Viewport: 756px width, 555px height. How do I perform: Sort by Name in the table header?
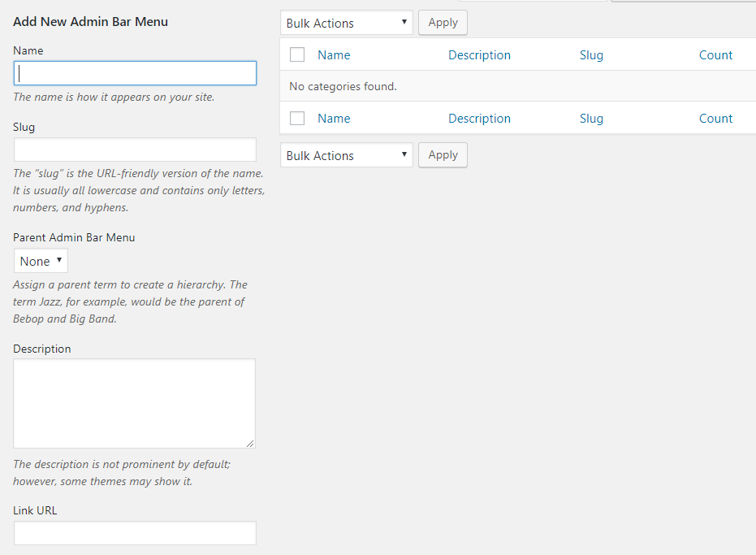[334, 55]
